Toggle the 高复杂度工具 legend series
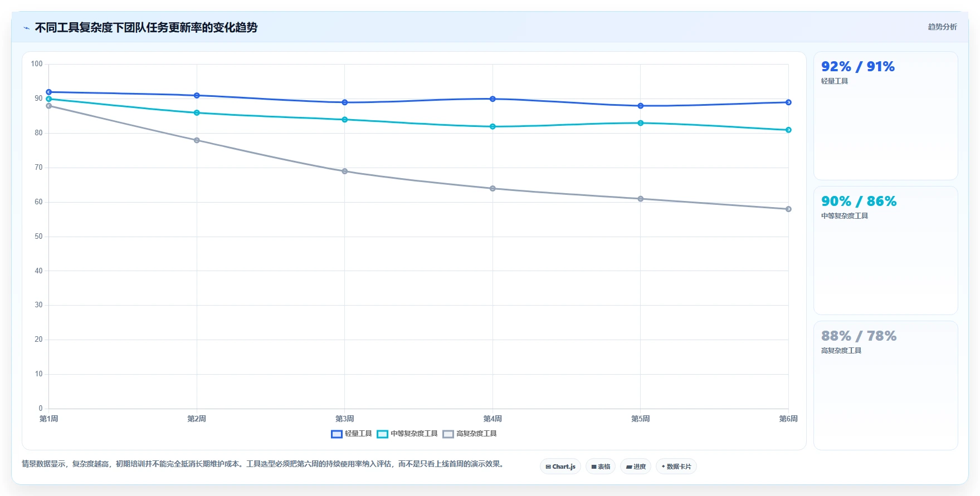Image resolution: width=980 pixels, height=496 pixels. [x=470, y=434]
